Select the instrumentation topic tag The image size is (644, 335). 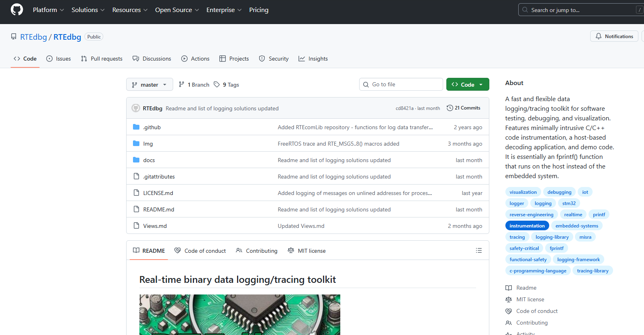coord(527,226)
